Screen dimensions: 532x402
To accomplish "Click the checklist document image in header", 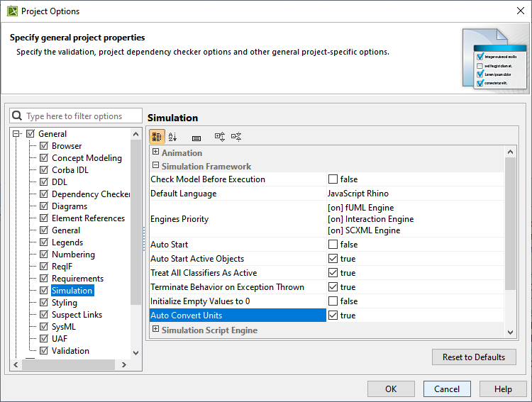I will pyautogui.click(x=494, y=59).
